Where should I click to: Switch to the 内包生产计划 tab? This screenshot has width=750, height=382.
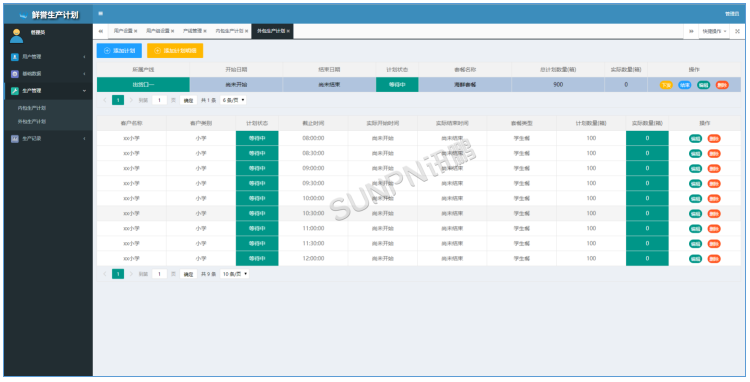[x=230, y=31]
